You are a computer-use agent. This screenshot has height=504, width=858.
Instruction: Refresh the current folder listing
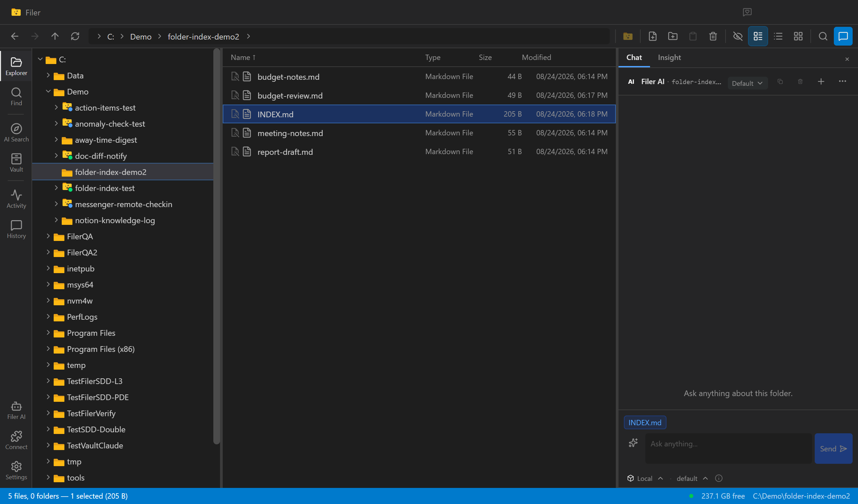75,37
